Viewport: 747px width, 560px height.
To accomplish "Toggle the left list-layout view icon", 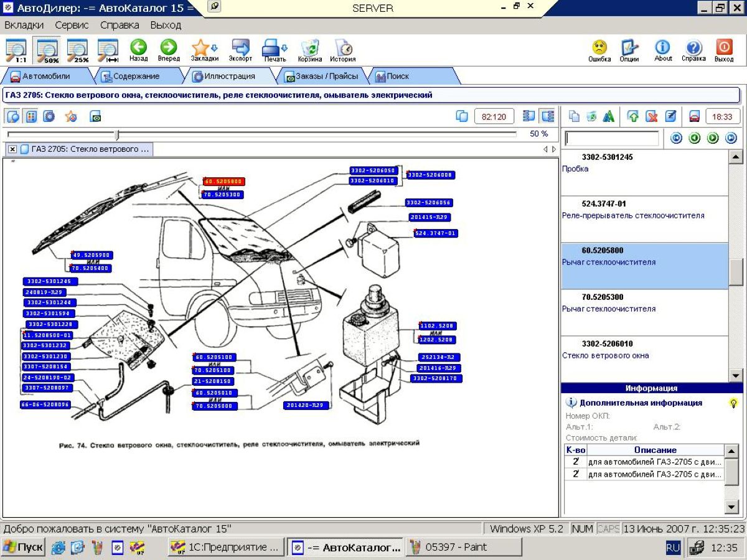I will (530, 116).
